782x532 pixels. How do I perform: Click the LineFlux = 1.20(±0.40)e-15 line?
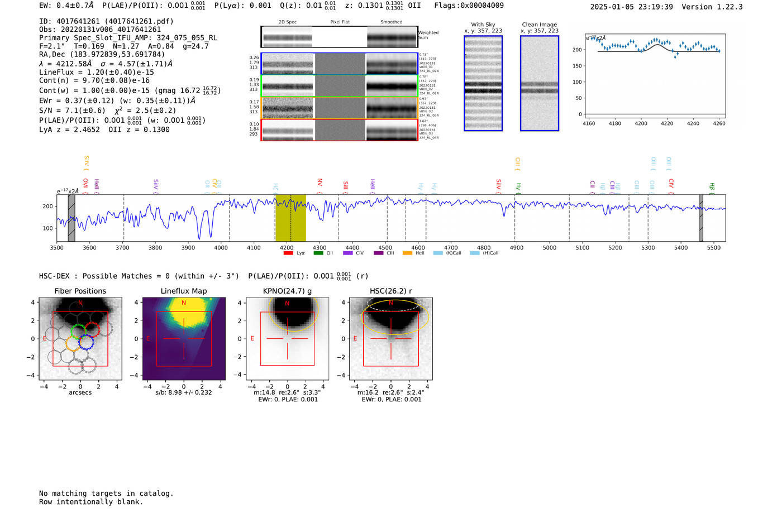pyautogui.click(x=97, y=72)
